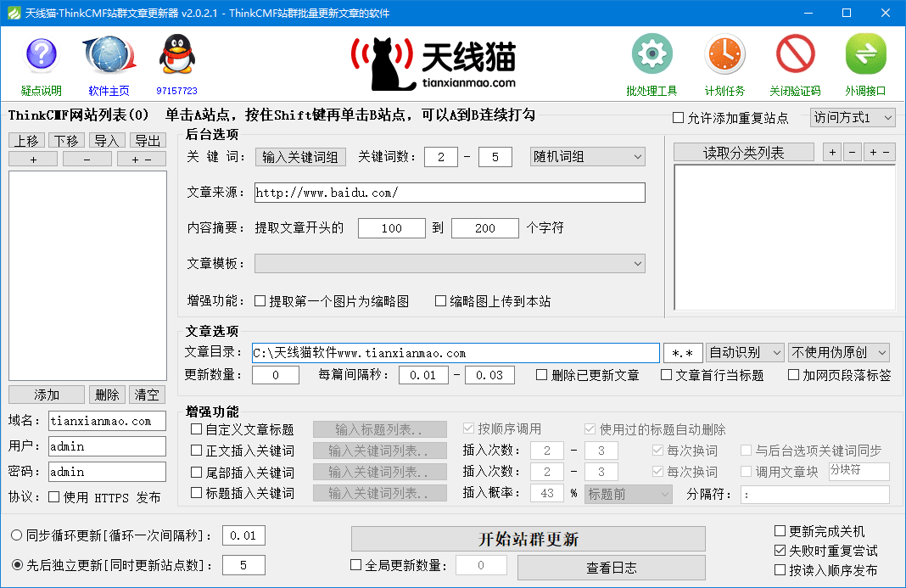Open the 外调接口 green arrow icon
Image resolution: width=906 pixels, height=588 pixels.
(865, 54)
